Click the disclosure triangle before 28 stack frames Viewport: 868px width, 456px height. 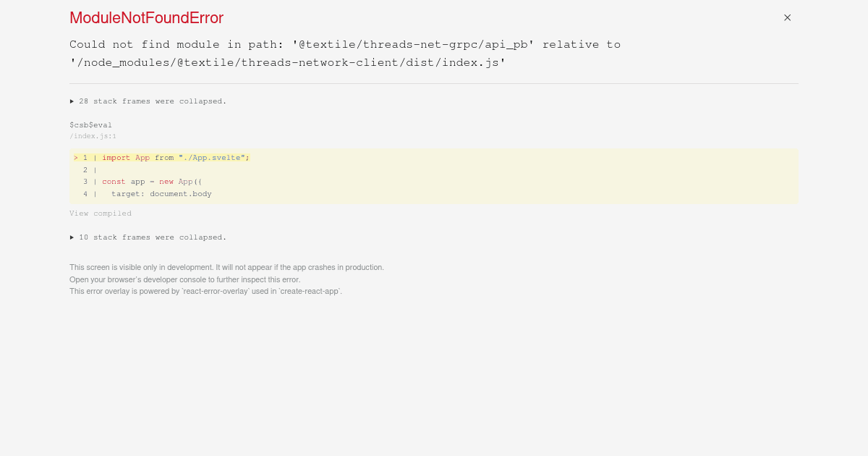click(x=72, y=101)
